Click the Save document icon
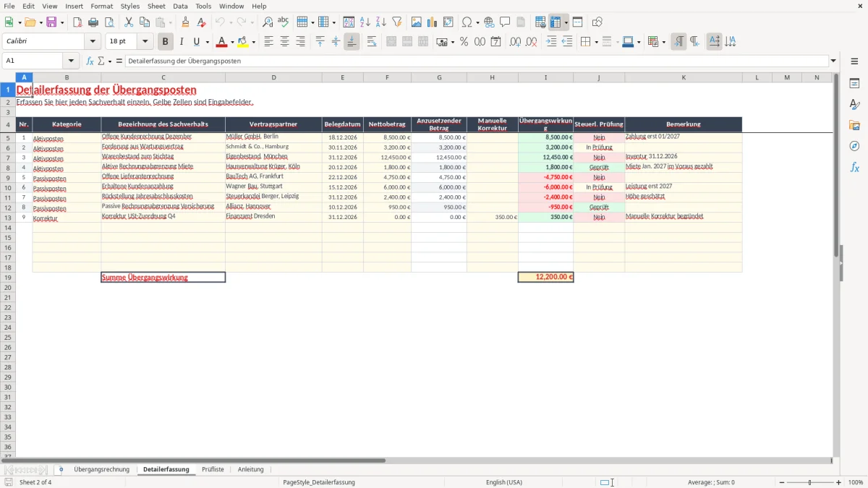 coord(51,22)
